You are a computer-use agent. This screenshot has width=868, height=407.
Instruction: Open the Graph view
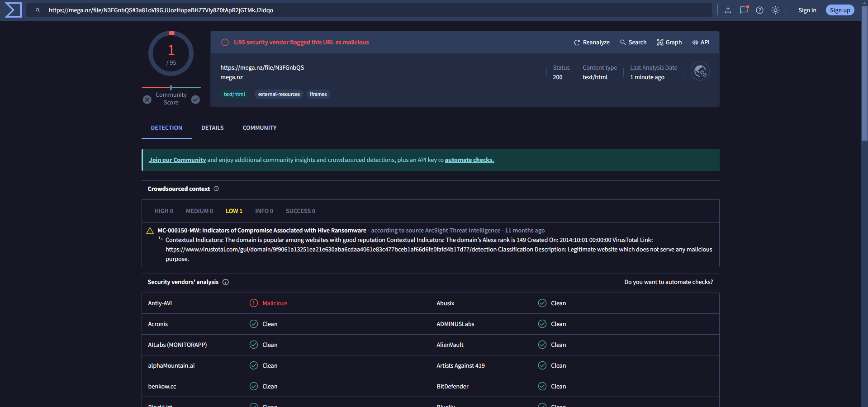[x=669, y=43]
